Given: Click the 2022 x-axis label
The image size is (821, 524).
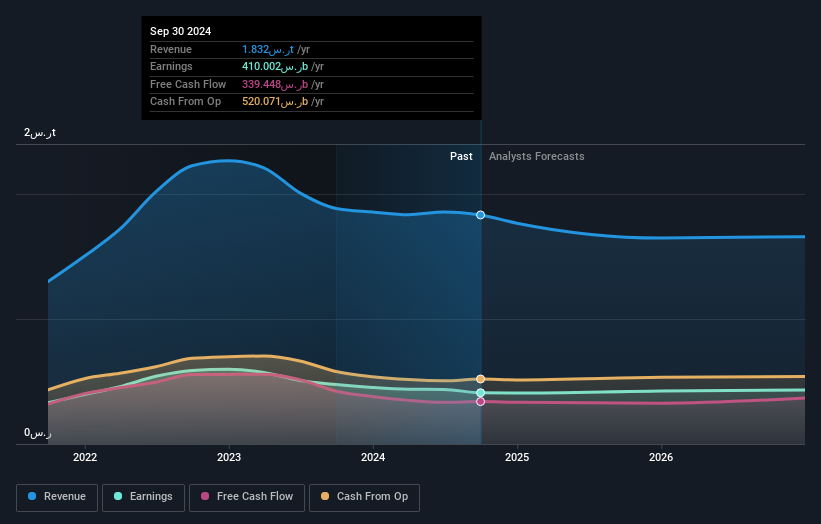Looking at the screenshot, I should click(x=85, y=457).
